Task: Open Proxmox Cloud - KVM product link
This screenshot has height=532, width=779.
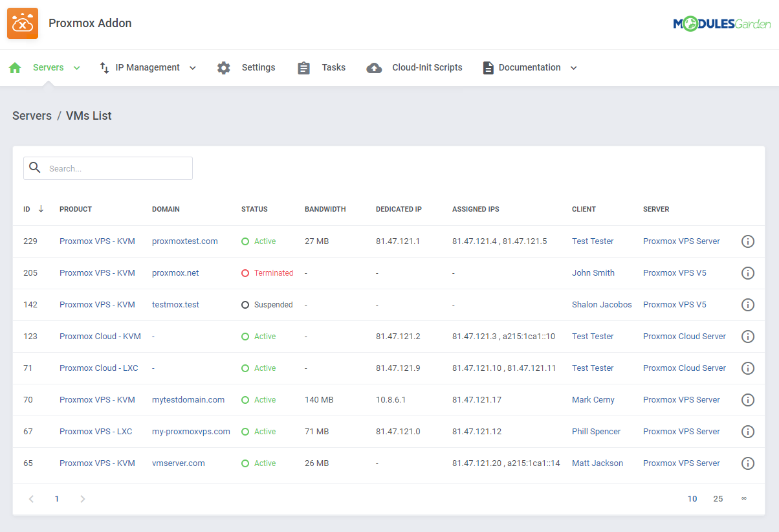Action: pyautogui.click(x=100, y=337)
